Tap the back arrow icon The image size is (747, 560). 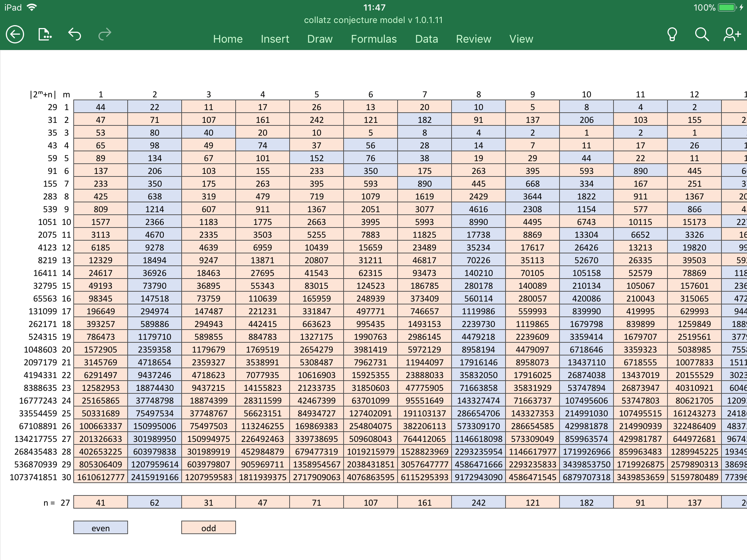pyautogui.click(x=15, y=35)
